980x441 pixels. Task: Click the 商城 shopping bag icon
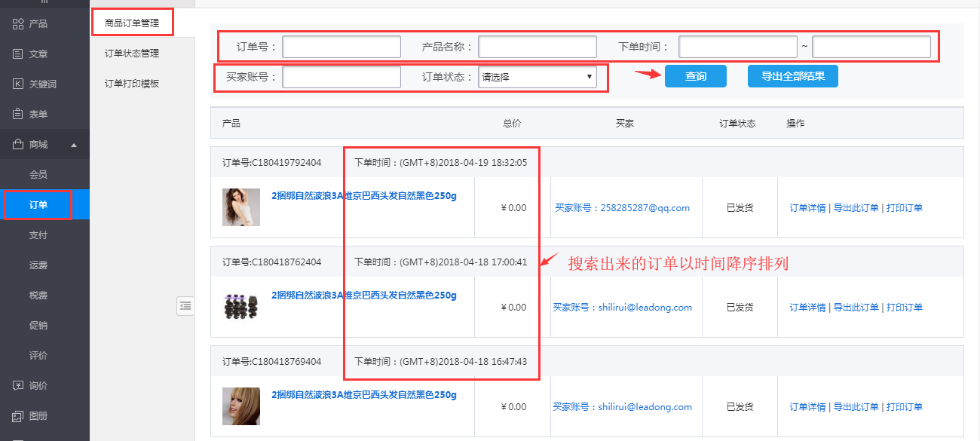(x=18, y=145)
